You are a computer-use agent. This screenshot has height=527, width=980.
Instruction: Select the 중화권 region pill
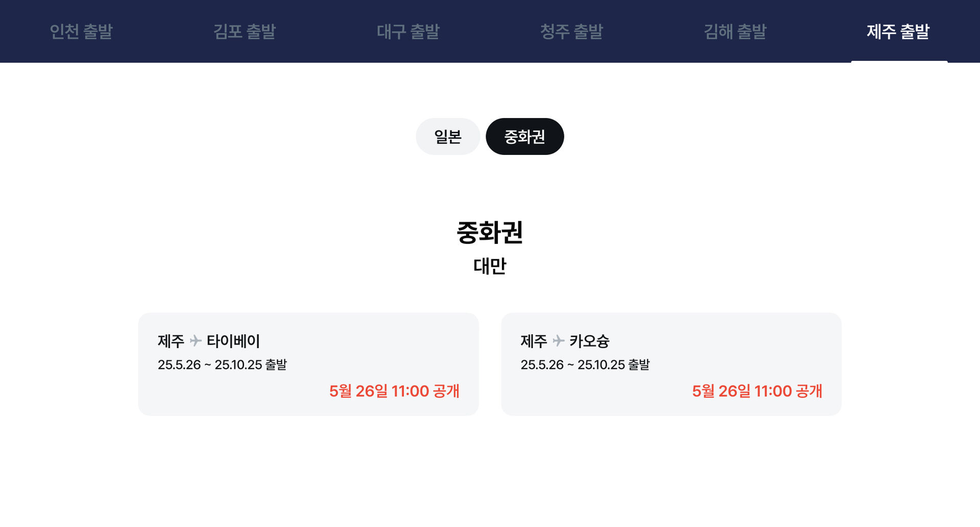(524, 136)
